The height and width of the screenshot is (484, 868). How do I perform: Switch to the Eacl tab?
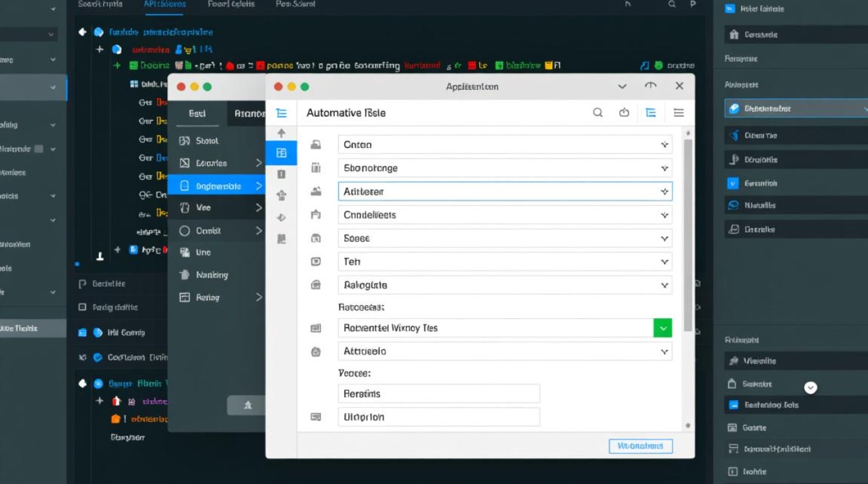197,113
